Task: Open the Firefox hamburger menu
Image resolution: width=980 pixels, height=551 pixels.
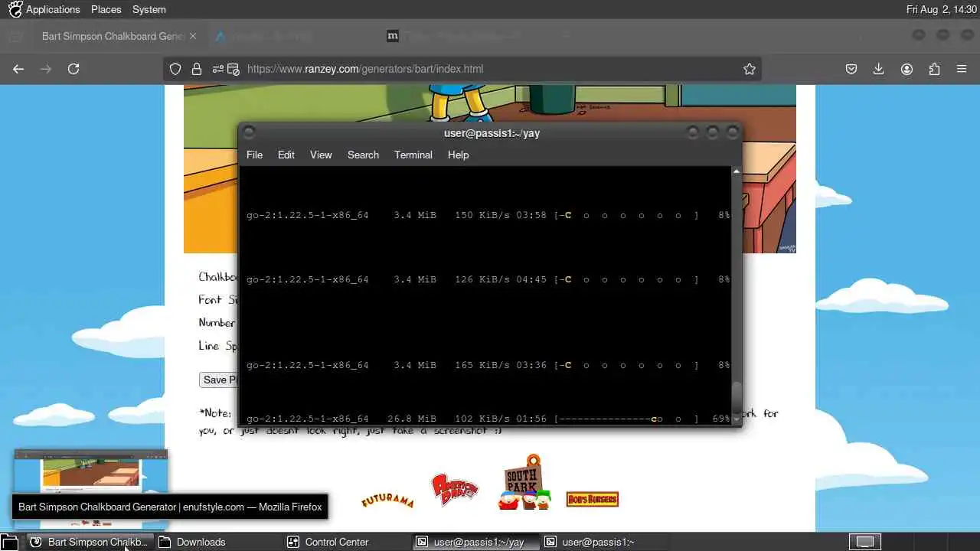Action: [962, 69]
